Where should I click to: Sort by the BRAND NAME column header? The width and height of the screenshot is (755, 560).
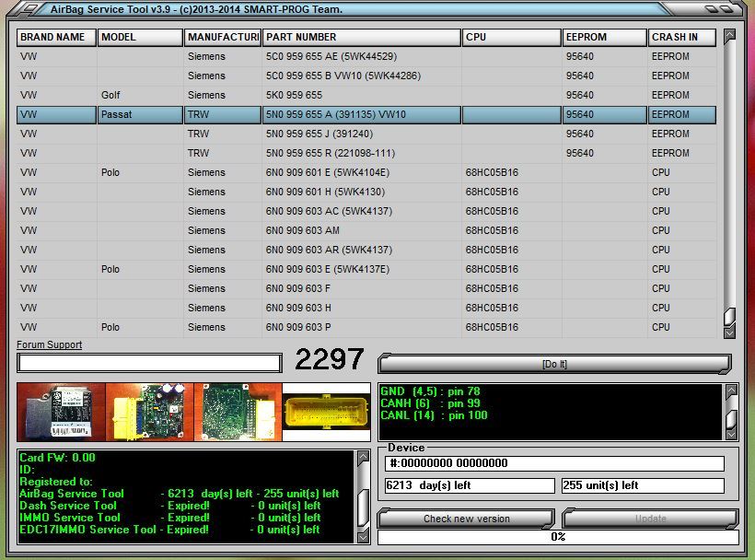[x=56, y=38]
